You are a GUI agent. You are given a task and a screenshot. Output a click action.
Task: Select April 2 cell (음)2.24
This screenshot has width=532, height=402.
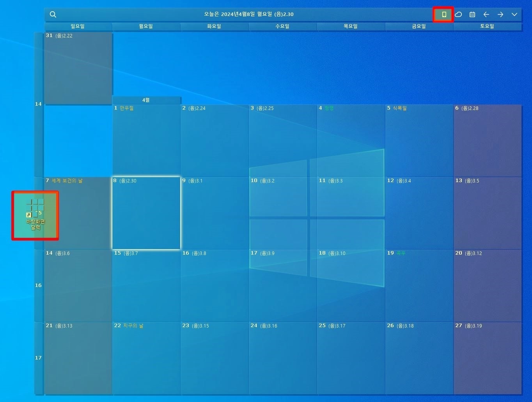coord(215,141)
